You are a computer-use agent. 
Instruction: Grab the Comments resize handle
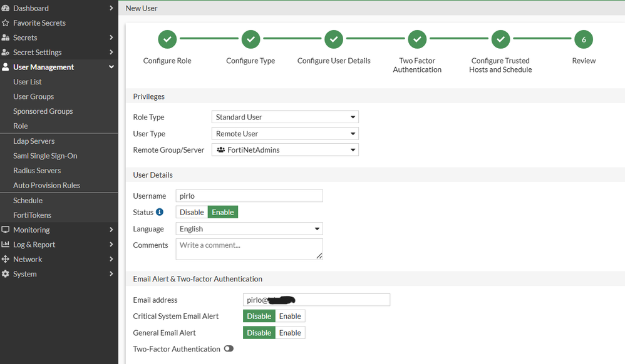coord(319,256)
